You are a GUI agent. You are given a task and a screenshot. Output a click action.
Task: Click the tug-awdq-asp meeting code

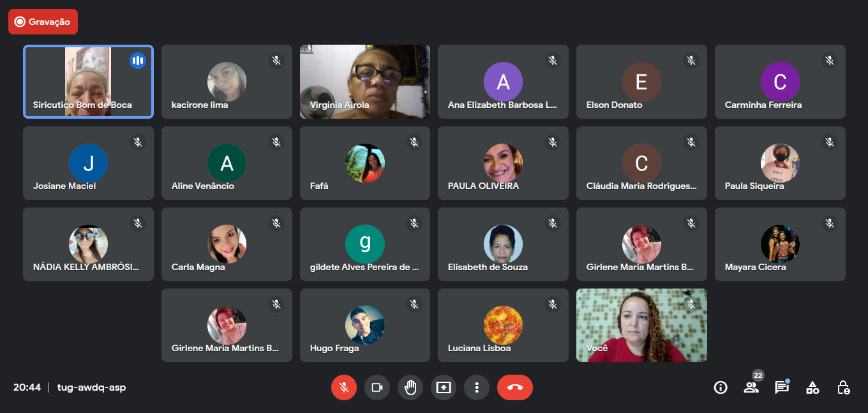coord(91,387)
